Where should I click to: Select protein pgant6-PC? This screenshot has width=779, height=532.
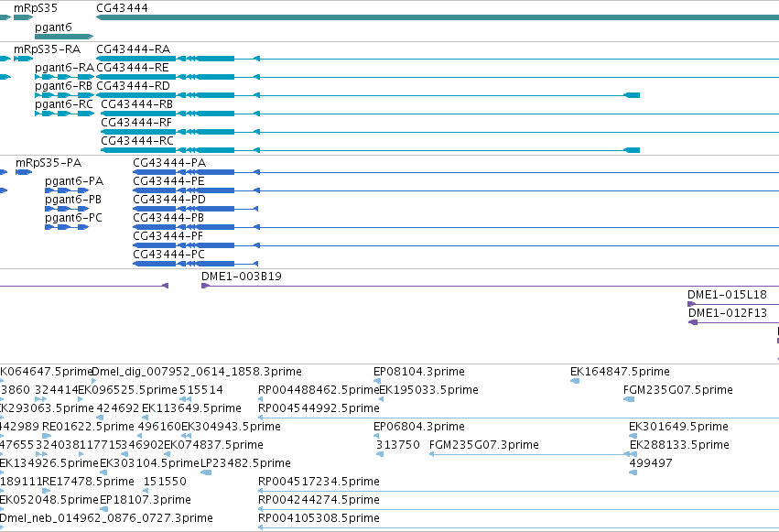(x=73, y=218)
